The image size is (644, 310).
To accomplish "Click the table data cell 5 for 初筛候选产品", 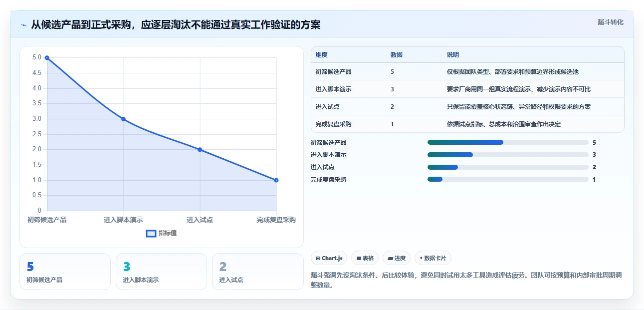I will coord(392,72).
